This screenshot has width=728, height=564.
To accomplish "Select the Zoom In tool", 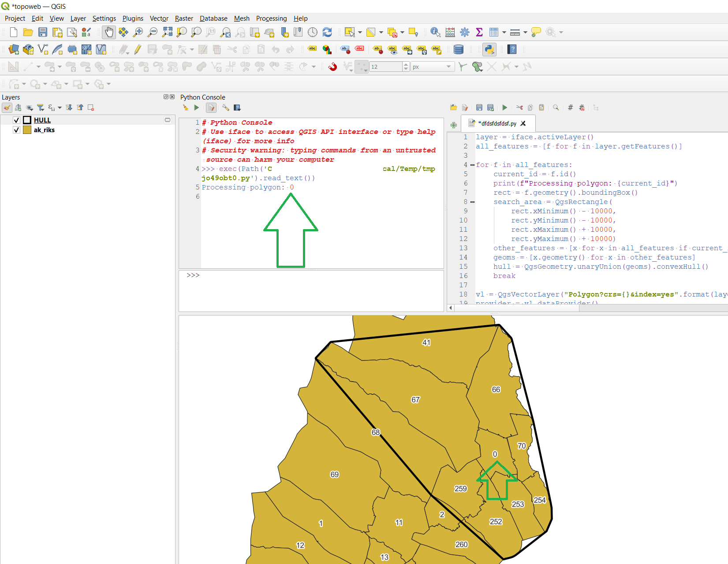I will click(138, 32).
